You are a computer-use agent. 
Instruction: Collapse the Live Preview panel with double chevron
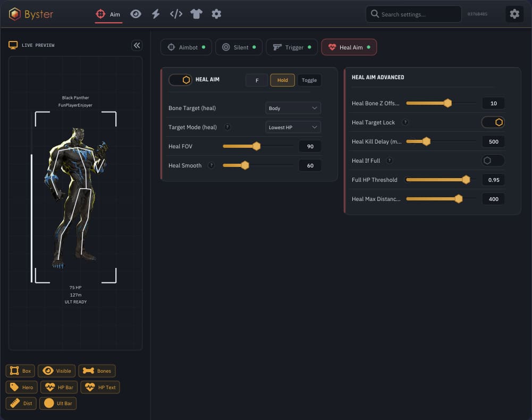(137, 45)
